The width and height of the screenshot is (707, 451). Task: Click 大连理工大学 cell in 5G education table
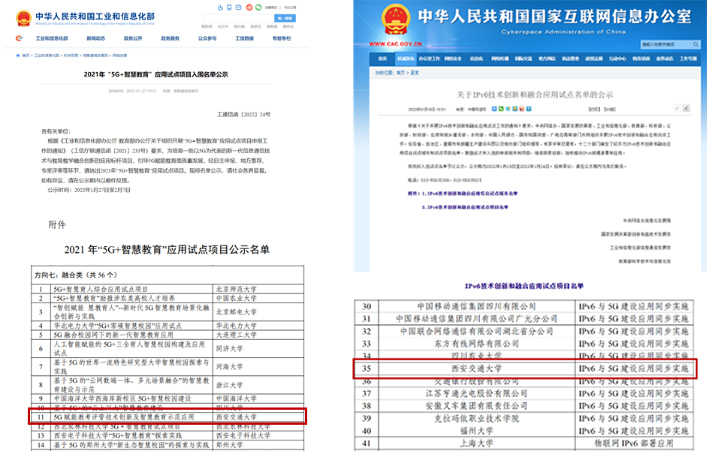(x=236, y=335)
